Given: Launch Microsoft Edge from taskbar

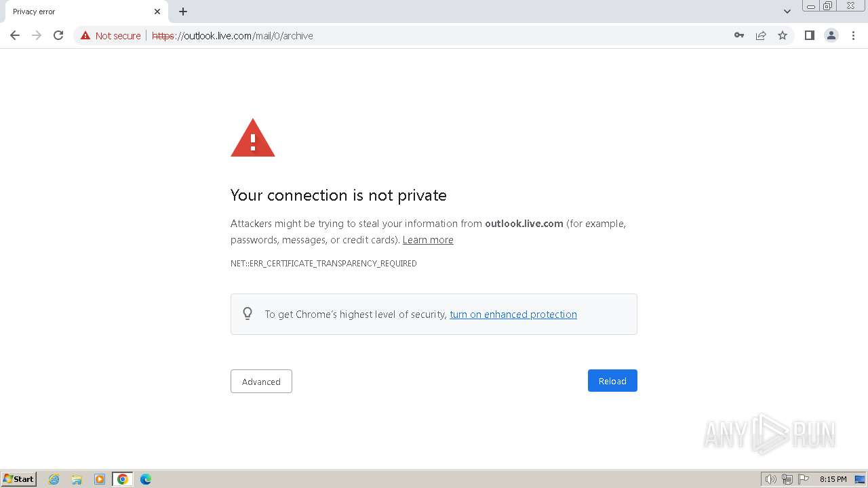Looking at the screenshot, I should point(146,479).
